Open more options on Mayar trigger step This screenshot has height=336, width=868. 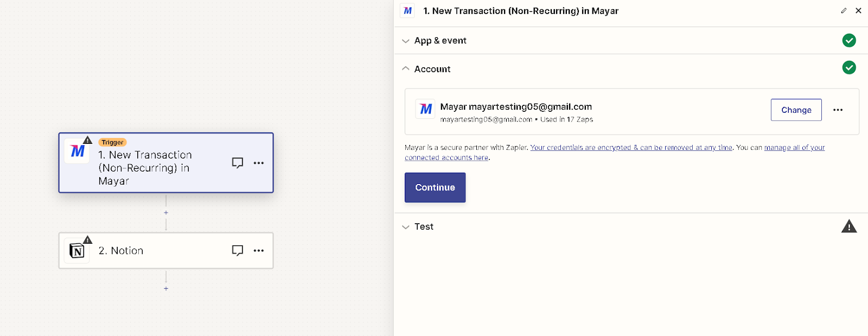(x=259, y=163)
